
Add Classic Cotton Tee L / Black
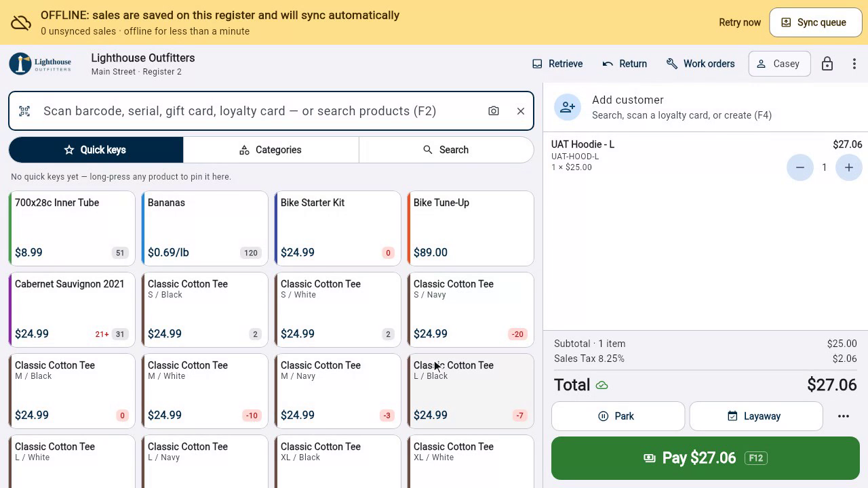tap(471, 391)
